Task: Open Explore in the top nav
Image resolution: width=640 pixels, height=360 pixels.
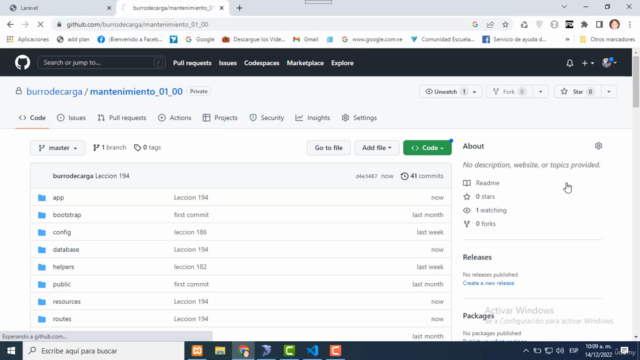Action: 342,63
